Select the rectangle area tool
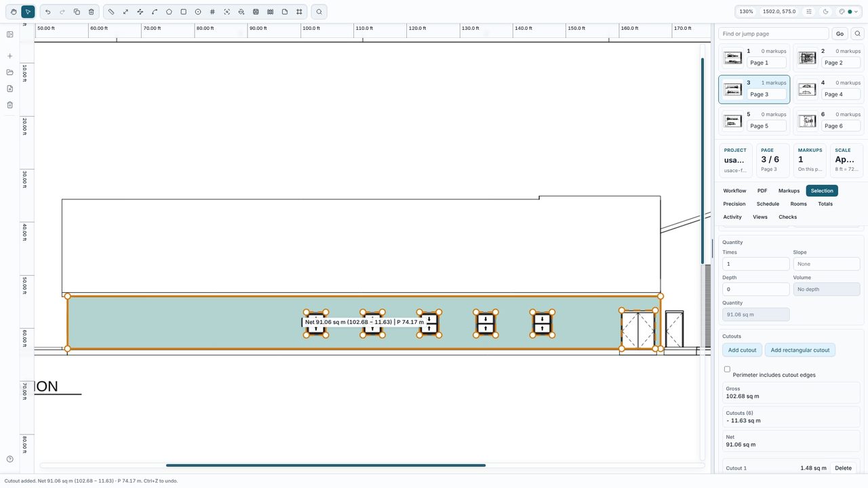The height and width of the screenshot is (488, 868). 183,12
